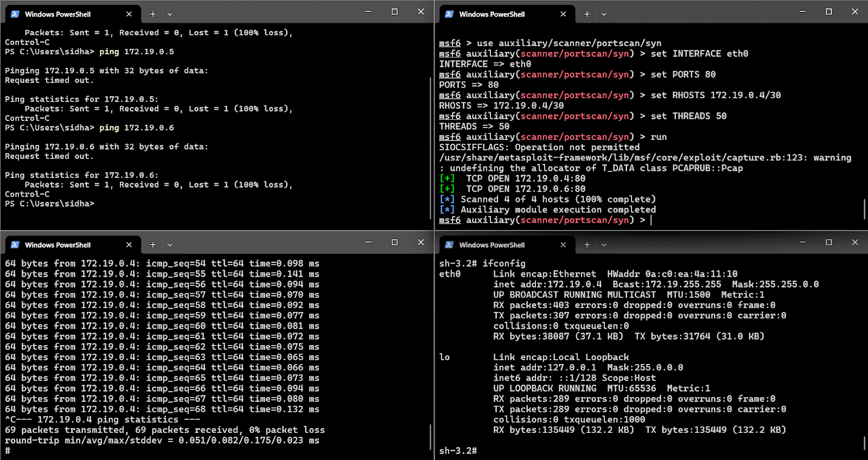868x460 pixels.
Task: Click the 'eth0' interface name
Action: click(x=450, y=274)
